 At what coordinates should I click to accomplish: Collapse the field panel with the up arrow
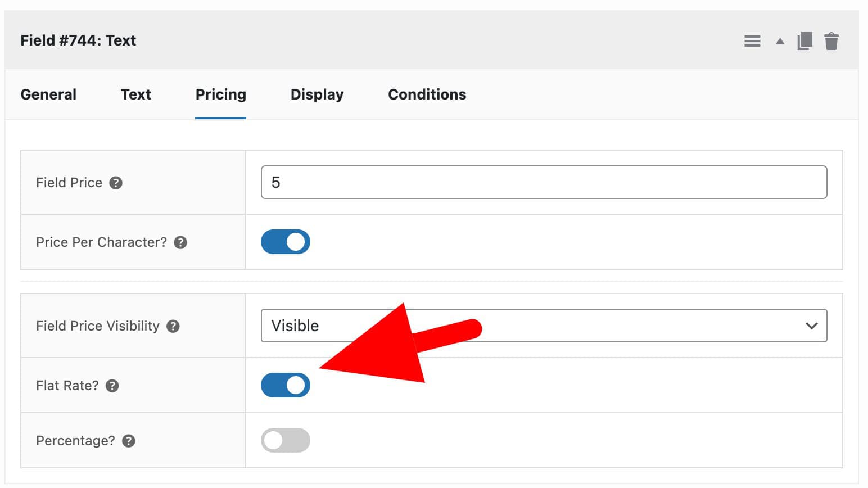780,41
